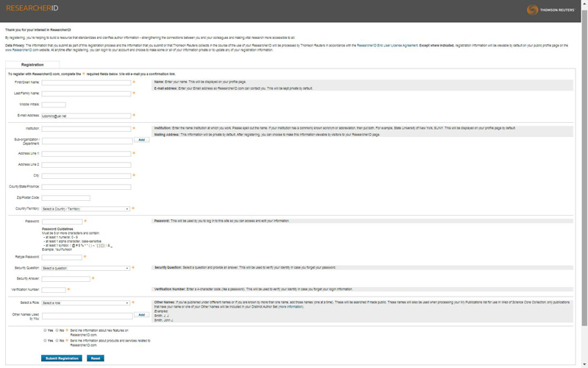Image resolution: width=588 pixels, height=368 pixels.
Task: Click the Other Names Used by You field
Action: tap(87, 316)
